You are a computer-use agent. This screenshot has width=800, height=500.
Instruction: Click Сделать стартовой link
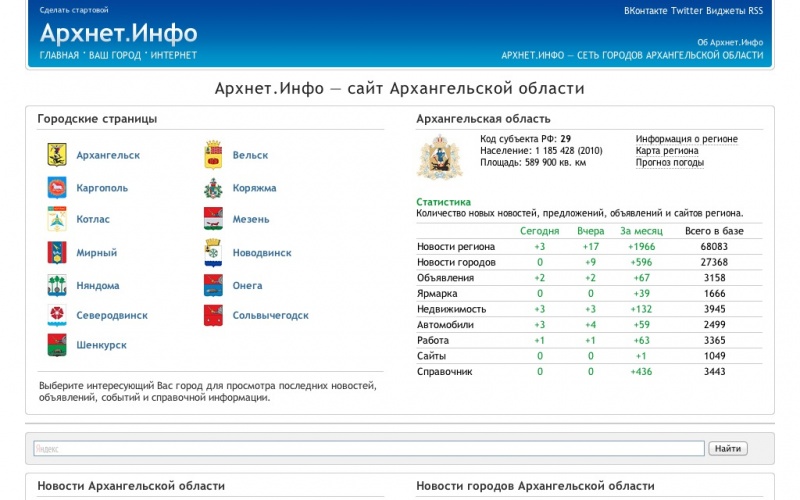pos(74,10)
